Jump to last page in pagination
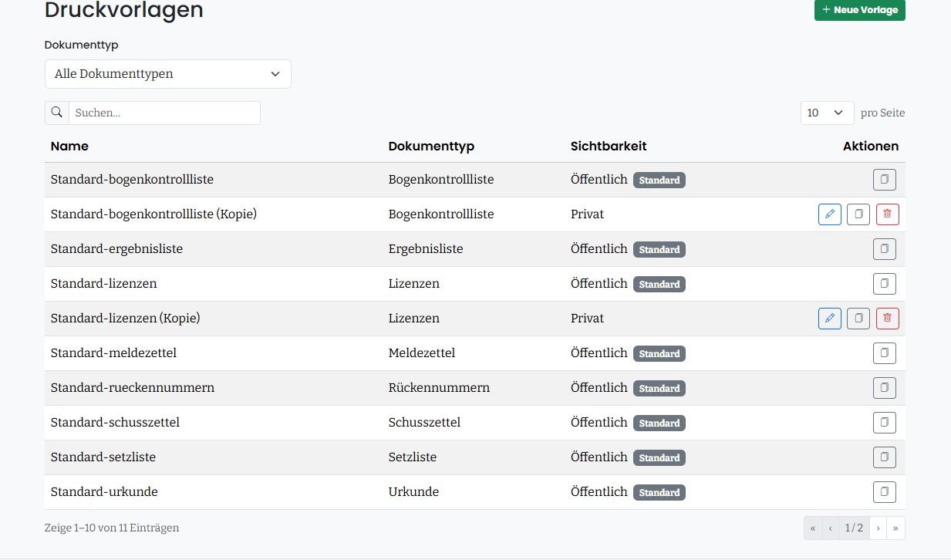 coord(895,528)
